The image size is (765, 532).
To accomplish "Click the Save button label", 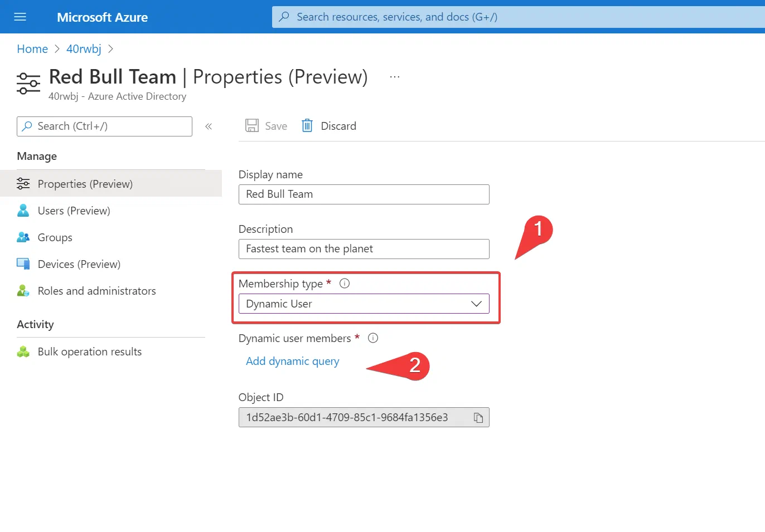I will coord(276,126).
